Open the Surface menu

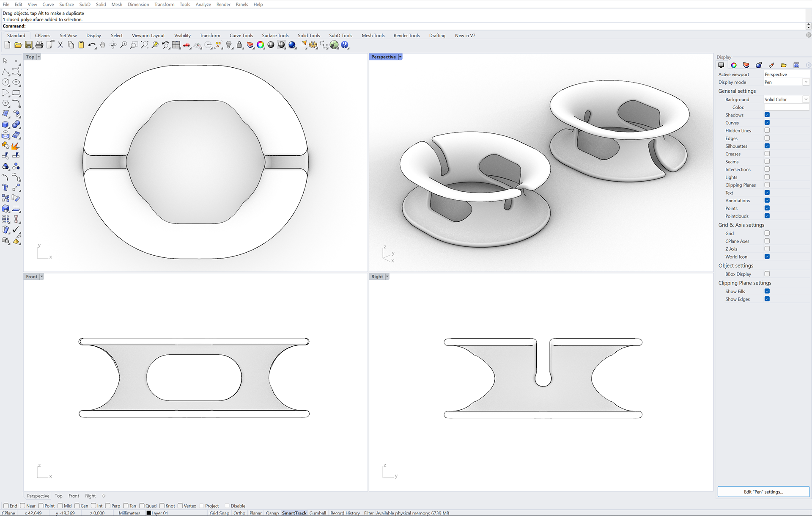[66, 4]
